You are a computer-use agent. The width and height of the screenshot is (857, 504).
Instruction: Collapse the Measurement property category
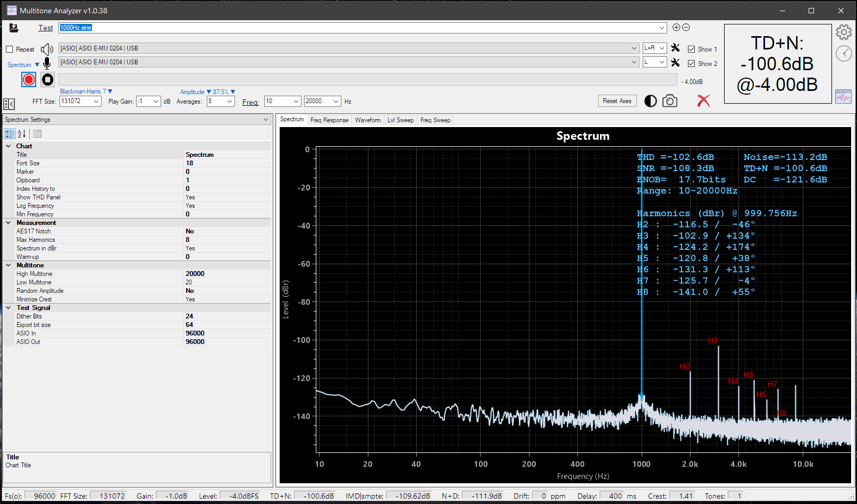(8, 223)
